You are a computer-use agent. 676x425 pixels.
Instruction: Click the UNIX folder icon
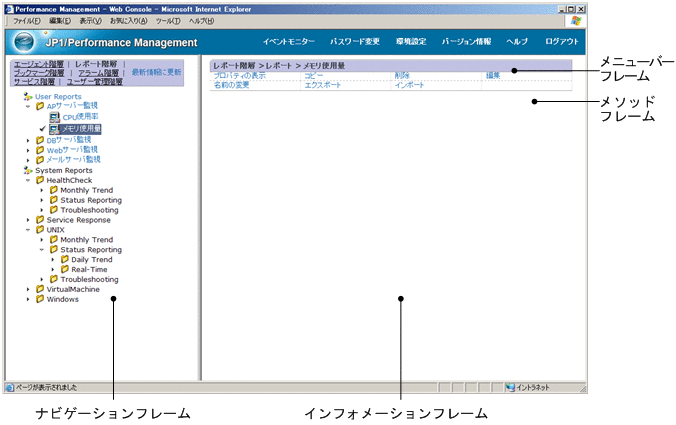click(x=40, y=230)
